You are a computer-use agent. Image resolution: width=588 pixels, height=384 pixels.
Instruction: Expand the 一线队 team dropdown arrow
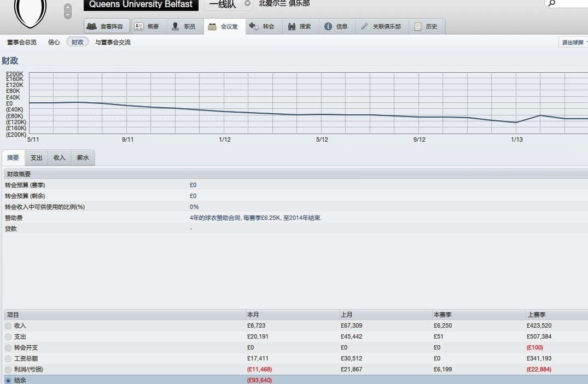pyautogui.click(x=247, y=4)
